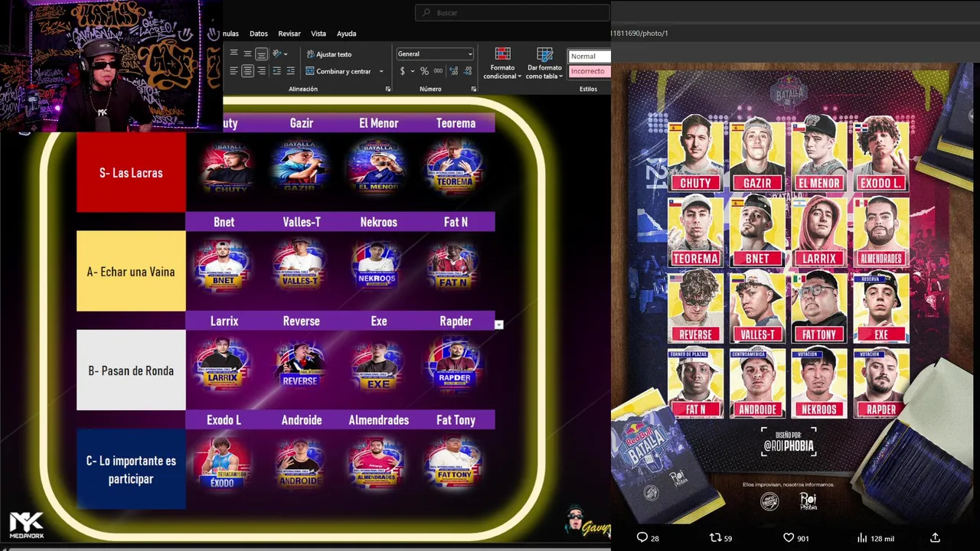Open the Número dialog launcher
This screenshot has height=551, width=980.
click(473, 90)
